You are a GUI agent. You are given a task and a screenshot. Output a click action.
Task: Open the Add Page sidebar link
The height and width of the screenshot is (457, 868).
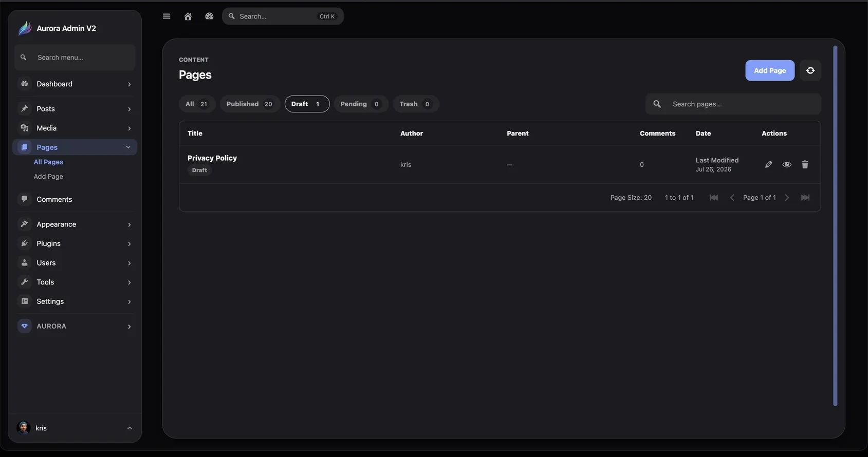click(x=48, y=176)
